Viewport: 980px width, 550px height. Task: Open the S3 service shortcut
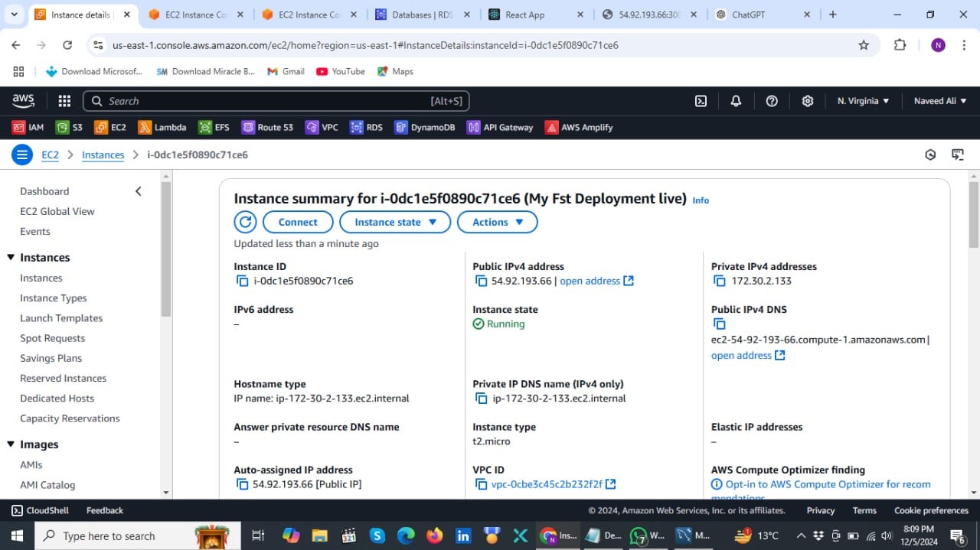(69, 127)
